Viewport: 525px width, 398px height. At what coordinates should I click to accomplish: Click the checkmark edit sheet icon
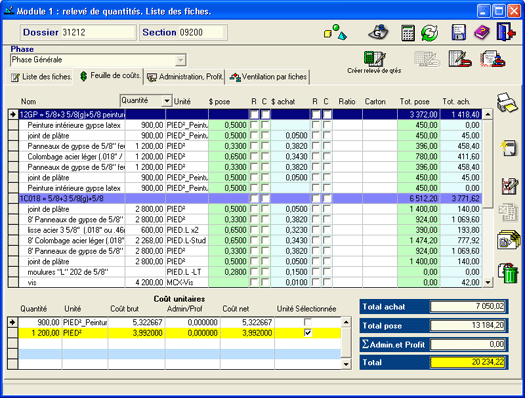(x=510, y=186)
